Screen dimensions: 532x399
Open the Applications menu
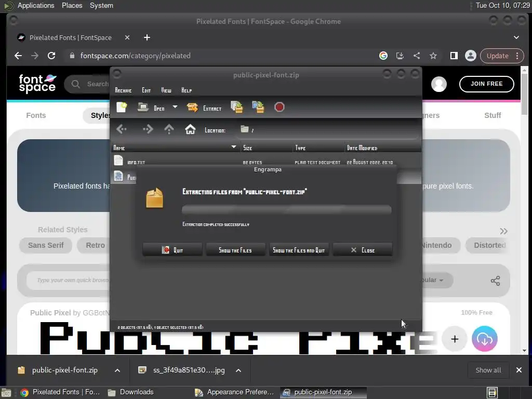[x=36, y=5]
